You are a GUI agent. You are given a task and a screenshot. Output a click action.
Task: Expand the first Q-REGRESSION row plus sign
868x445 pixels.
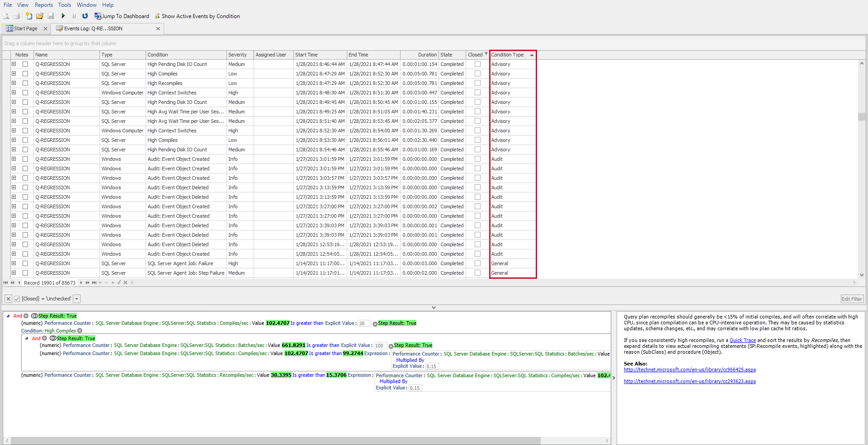click(x=14, y=64)
